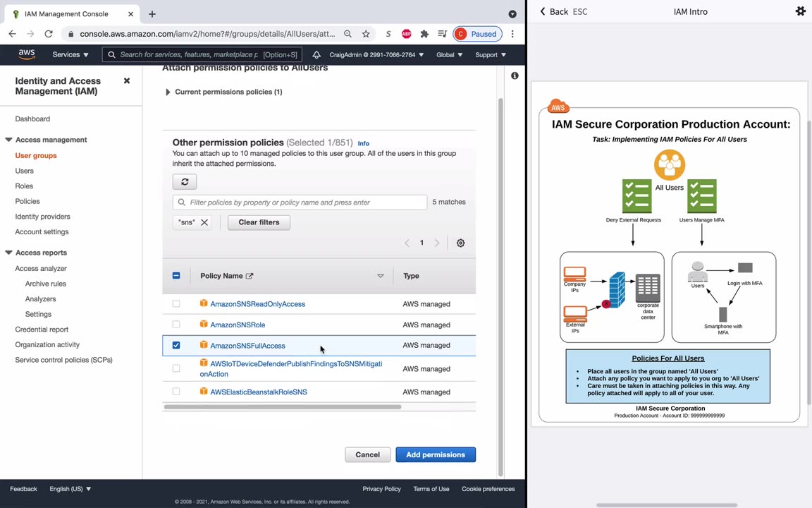Viewport: 812px width, 508px height.
Task: Click the browser forward arrow
Action: [30, 34]
